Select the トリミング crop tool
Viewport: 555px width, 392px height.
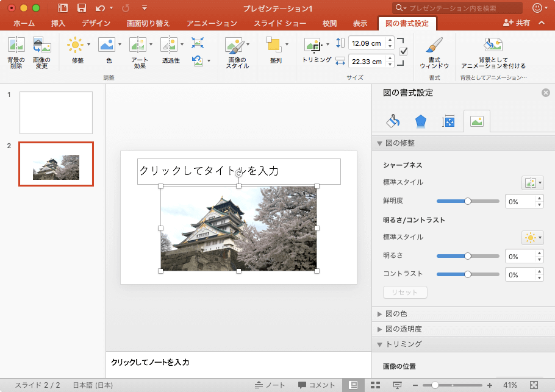point(313,46)
